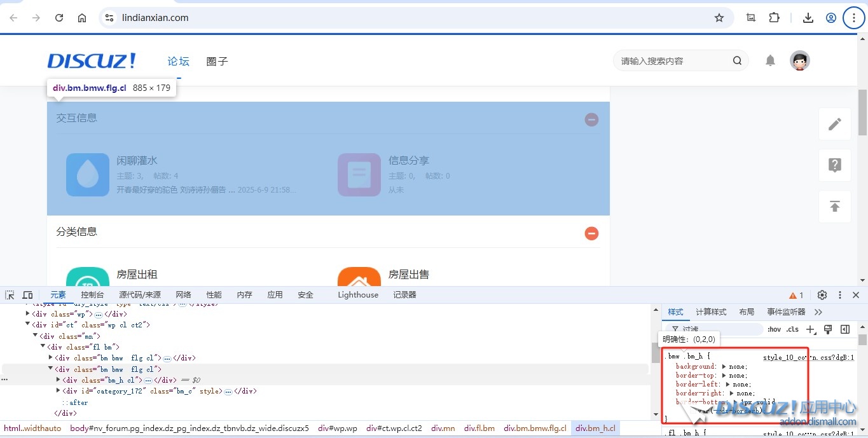Click the inspect element picker icon
This screenshot has width=868, height=438.
point(10,295)
